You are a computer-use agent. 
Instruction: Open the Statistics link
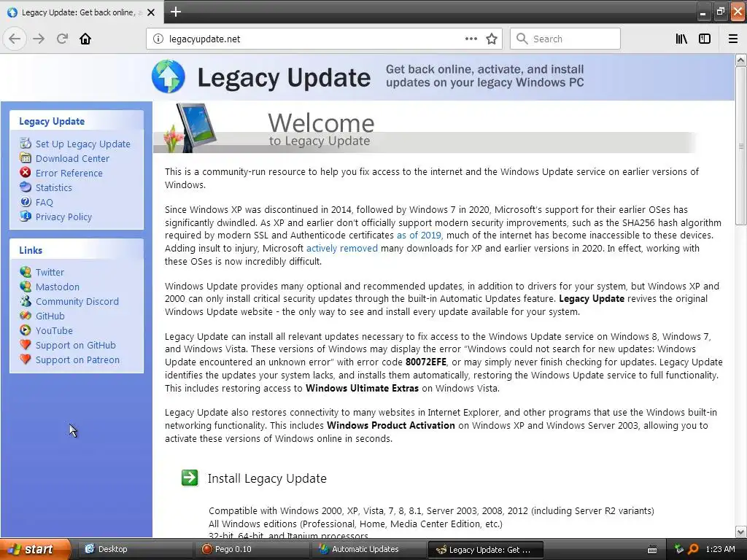(54, 187)
